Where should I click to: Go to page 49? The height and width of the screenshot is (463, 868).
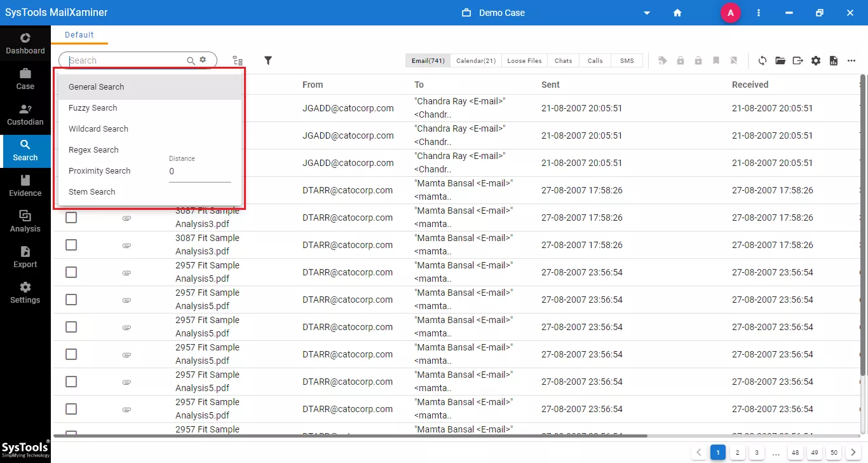(x=815, y=453)
